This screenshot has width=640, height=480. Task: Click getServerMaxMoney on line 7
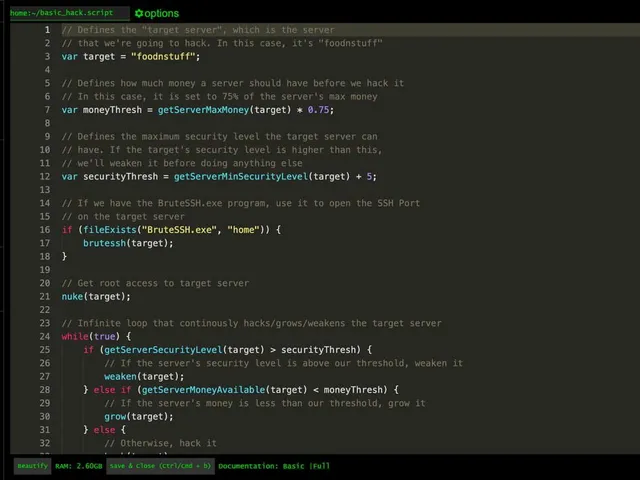coord(203,110)
